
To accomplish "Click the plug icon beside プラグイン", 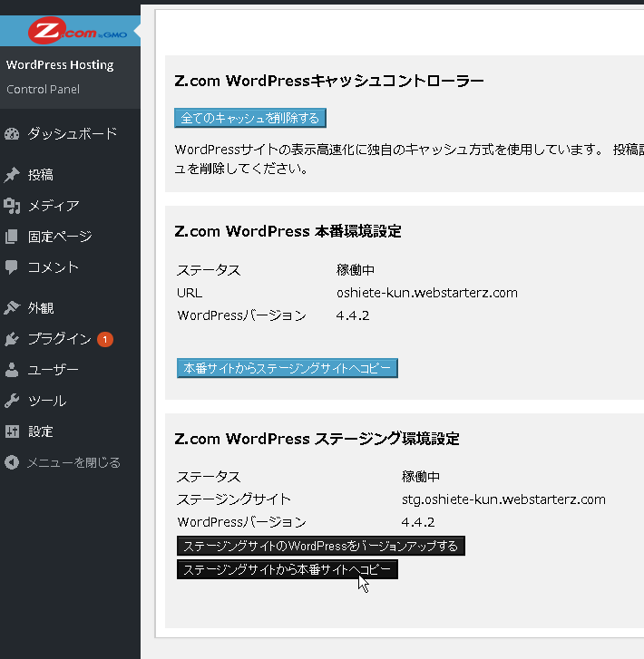I will click(x=12, y=339).
